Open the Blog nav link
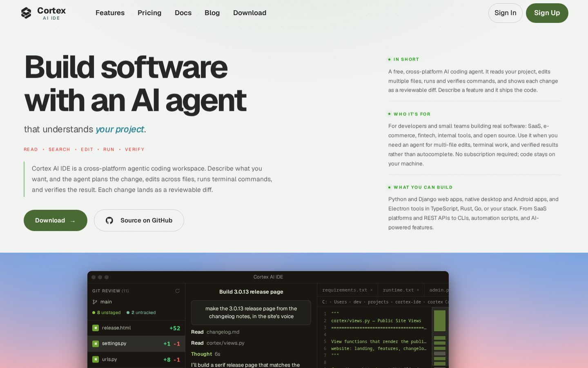Image resolution: width=588 pixels, height=368 pixels. [212, 13]
